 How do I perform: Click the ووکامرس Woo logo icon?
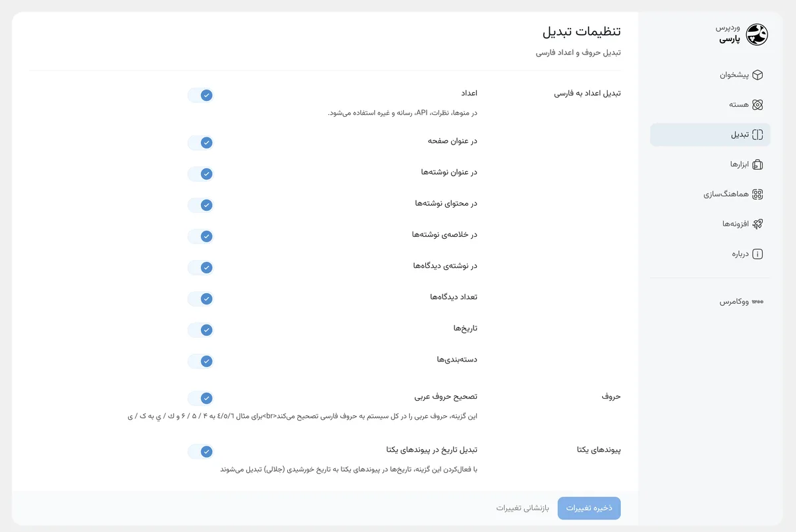pyautogui.click(x=758, y=302)
